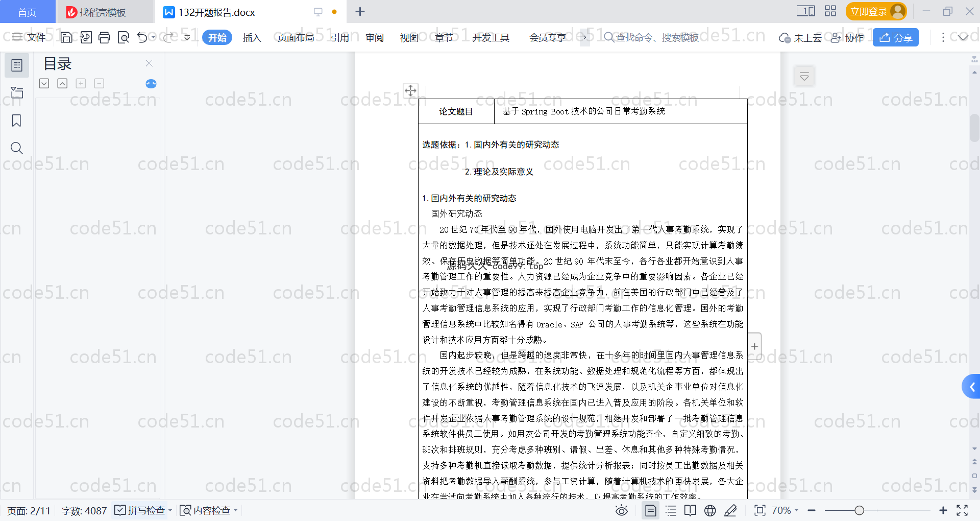Click the 立即登录 login button
980x521 pixels.
876,11
